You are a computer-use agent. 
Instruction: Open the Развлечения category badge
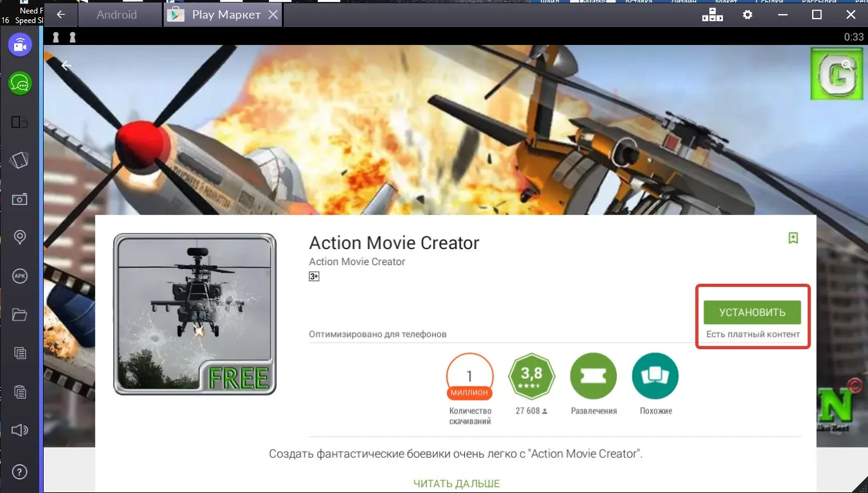pos(593,377)
